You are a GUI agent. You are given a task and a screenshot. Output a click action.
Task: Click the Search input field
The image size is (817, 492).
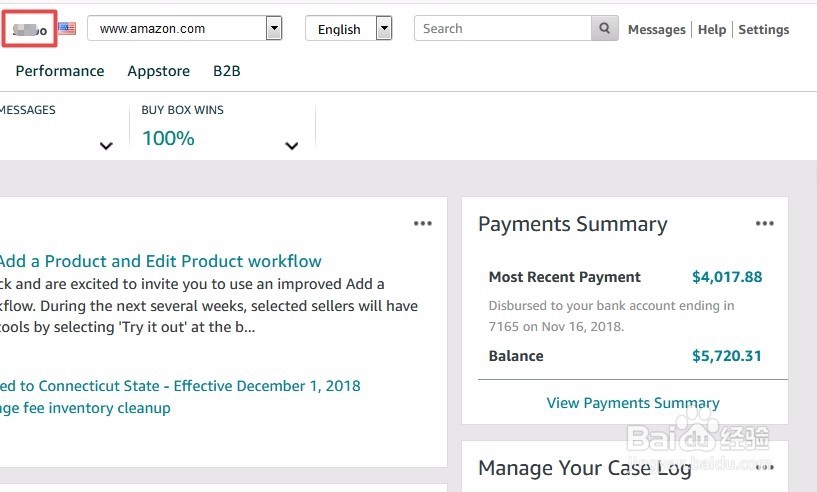pyautogui.click(x=504, y=29)
